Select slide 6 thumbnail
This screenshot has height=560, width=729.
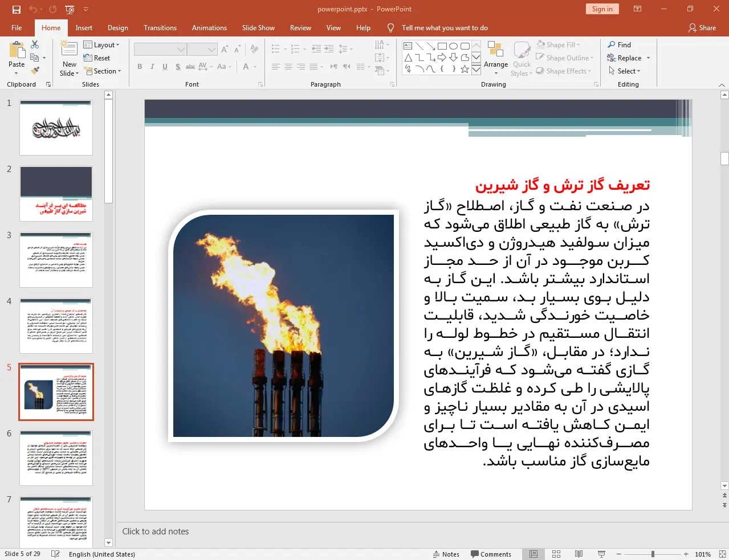(x=56, y=458)
